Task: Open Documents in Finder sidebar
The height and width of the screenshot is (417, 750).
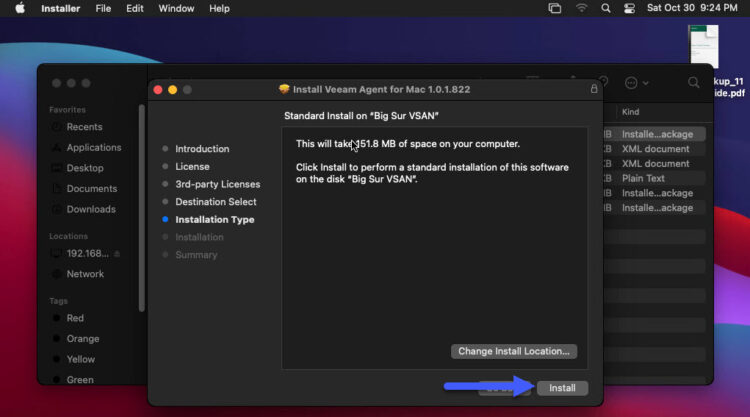Action: (91, 188)
